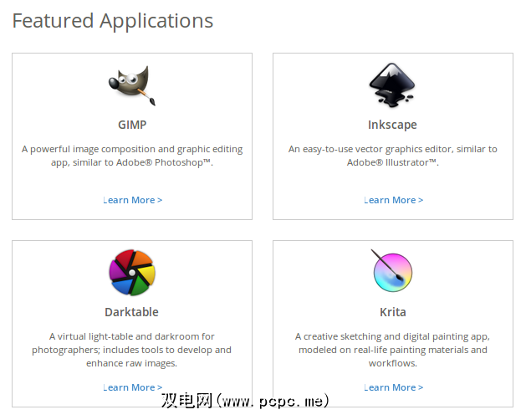Follow Learn More link for Krita
This screenshot has height=420, width=526.
[x=393, y=387]
